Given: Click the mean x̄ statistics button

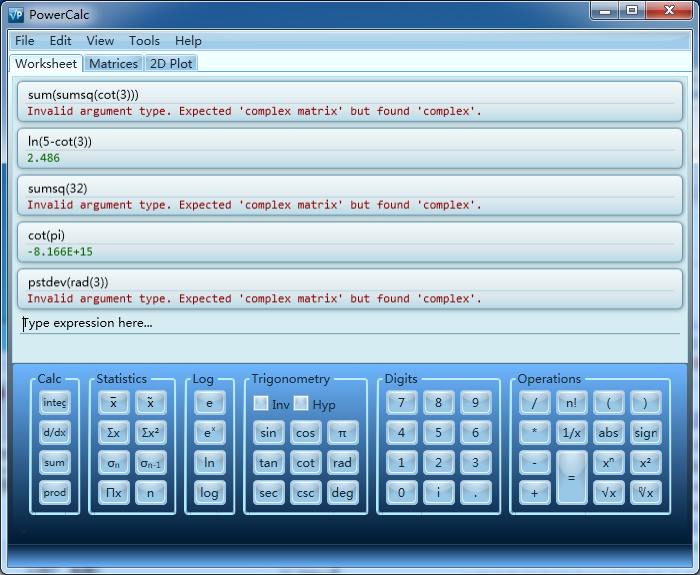Looking at the screenshot, I should [113, 403].
